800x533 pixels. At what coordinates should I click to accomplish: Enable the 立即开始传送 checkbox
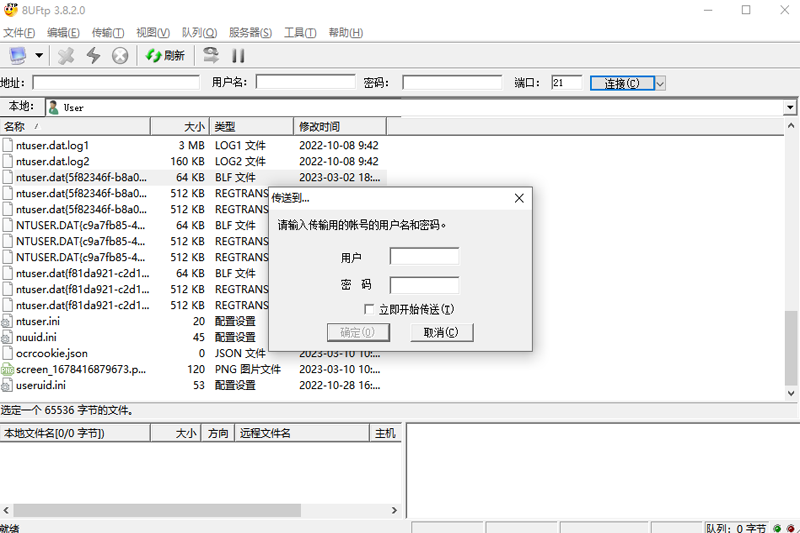click(x=370, y=310)
